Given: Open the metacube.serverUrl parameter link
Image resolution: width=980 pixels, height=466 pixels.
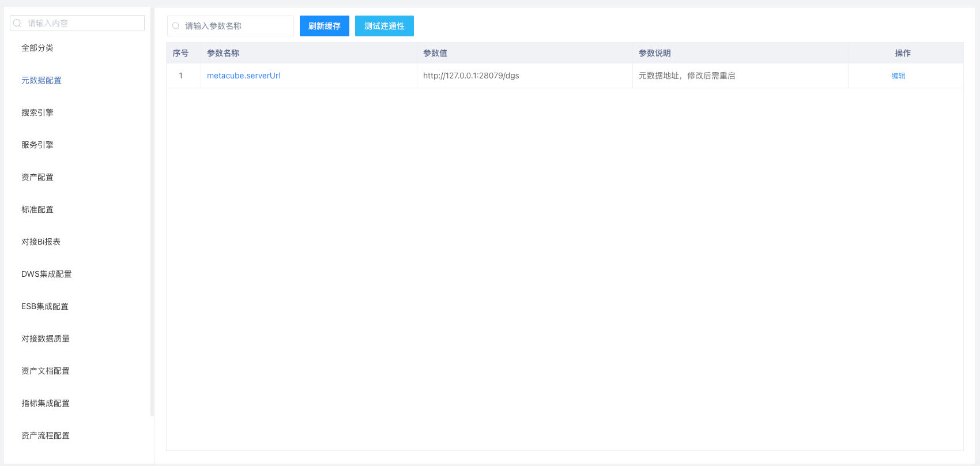Looking at the screenshot, I should pos(243,76).
